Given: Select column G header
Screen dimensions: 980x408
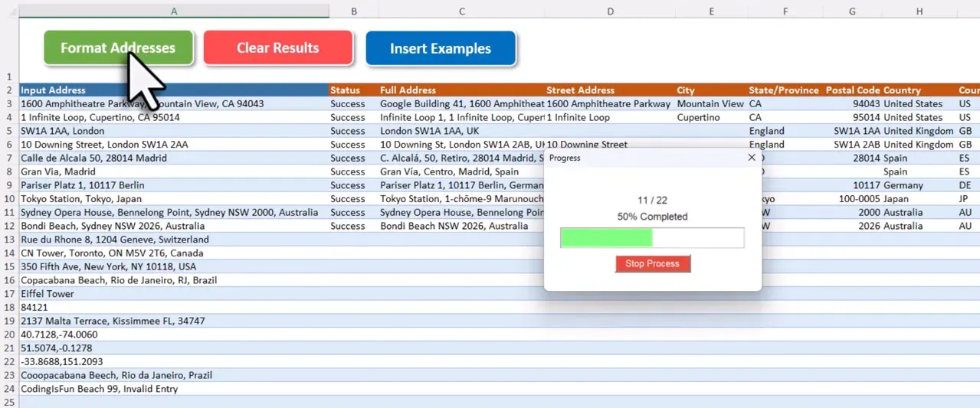Looking at the screenshot, I should pos(852,11).
